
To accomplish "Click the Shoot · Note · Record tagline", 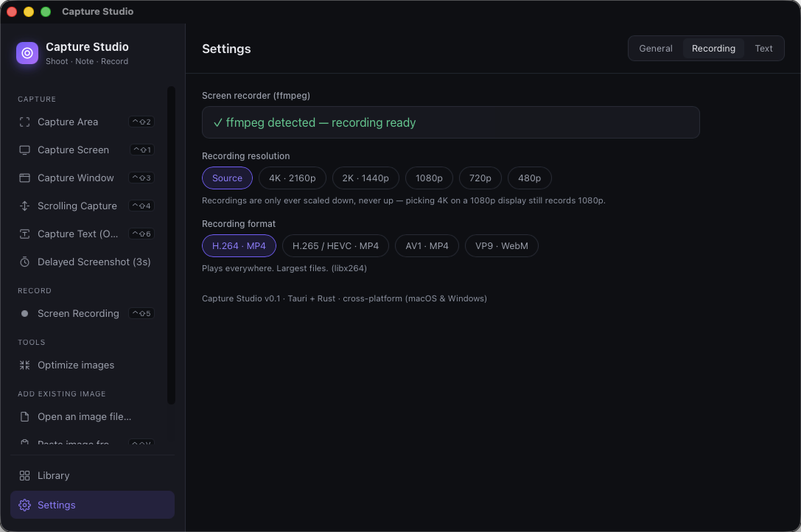I will point(87,61).
